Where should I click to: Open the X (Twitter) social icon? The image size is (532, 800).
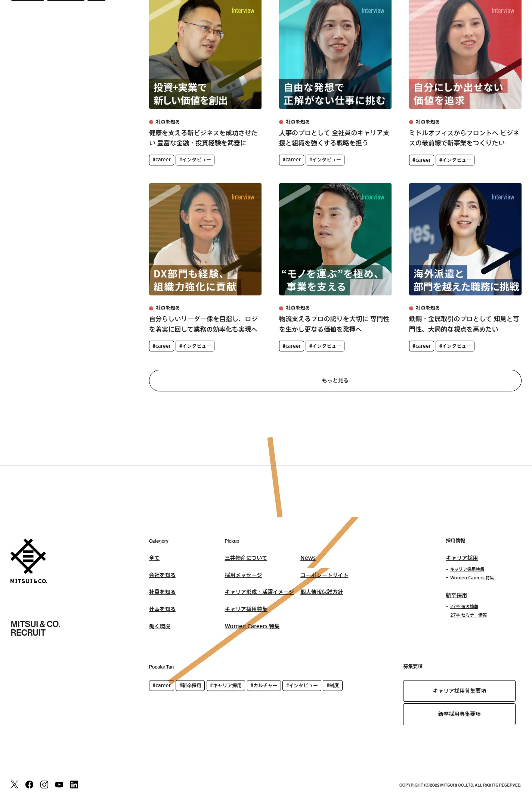click(15, 784)
